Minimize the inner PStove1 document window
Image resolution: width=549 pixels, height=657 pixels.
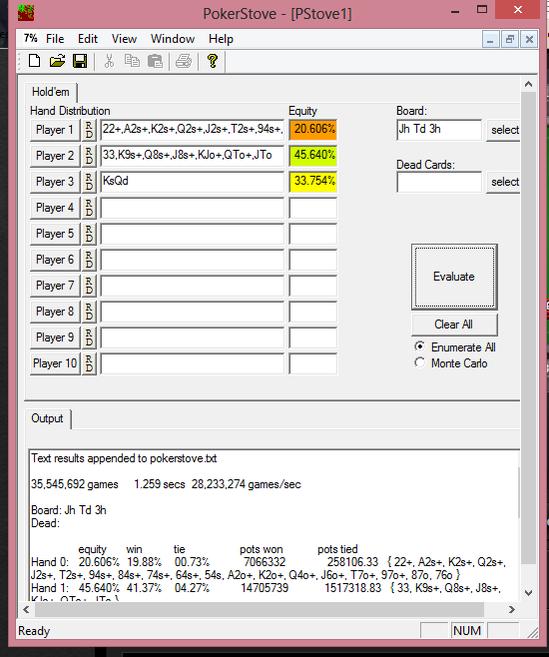click(490, 39)
